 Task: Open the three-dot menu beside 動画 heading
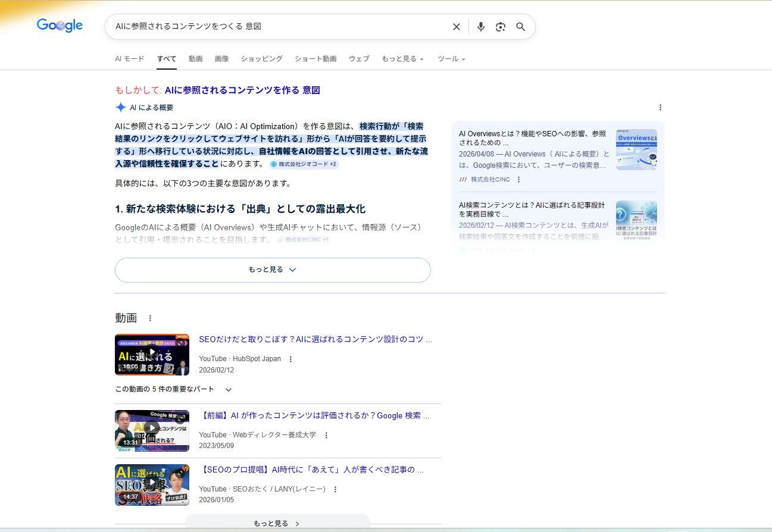pyautogui.click(x=150, y=318)
